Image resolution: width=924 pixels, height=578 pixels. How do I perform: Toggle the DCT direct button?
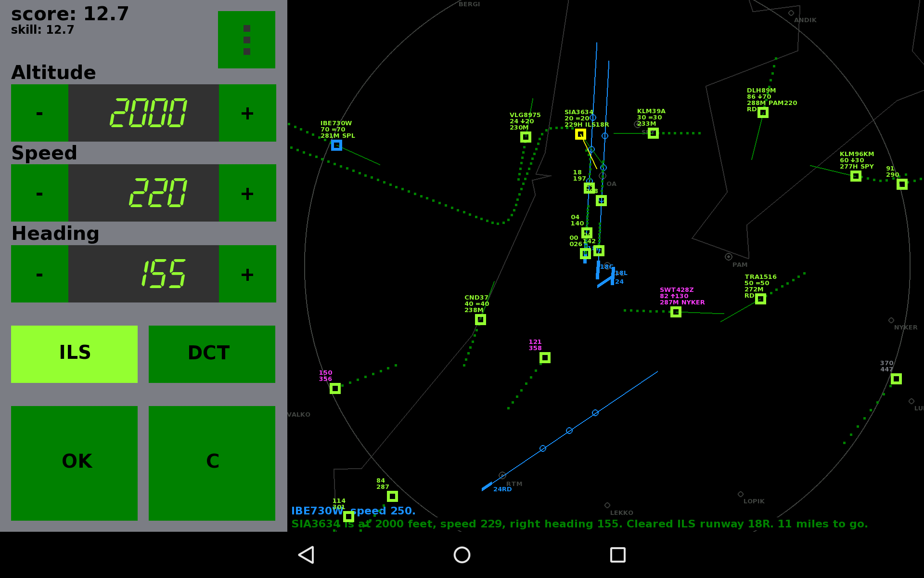tap(212, 354)
